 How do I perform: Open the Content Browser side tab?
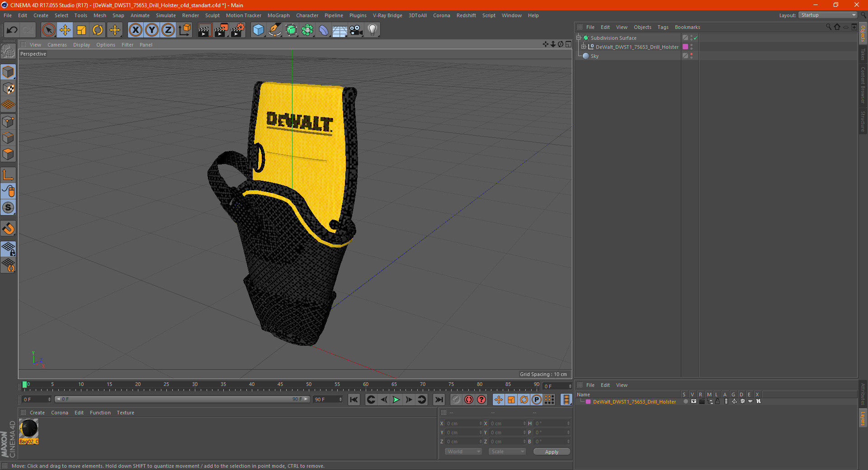coord(863,85)
